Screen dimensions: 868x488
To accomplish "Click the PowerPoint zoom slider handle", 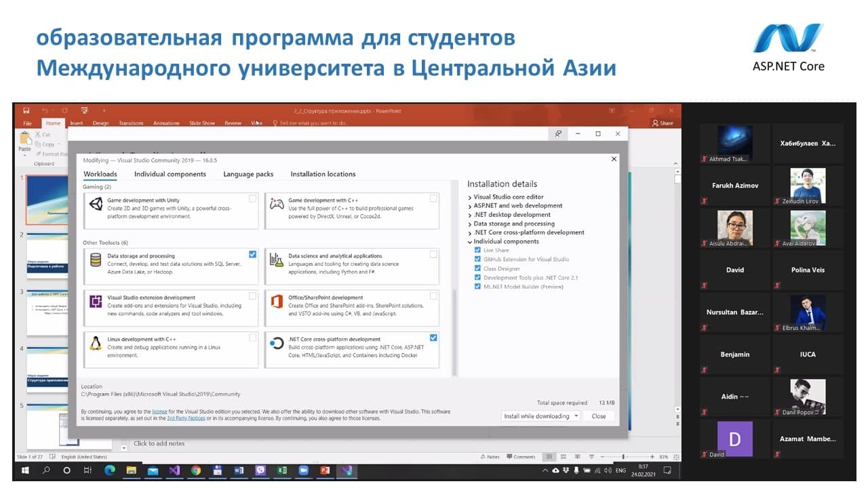I will coord(623,457).
